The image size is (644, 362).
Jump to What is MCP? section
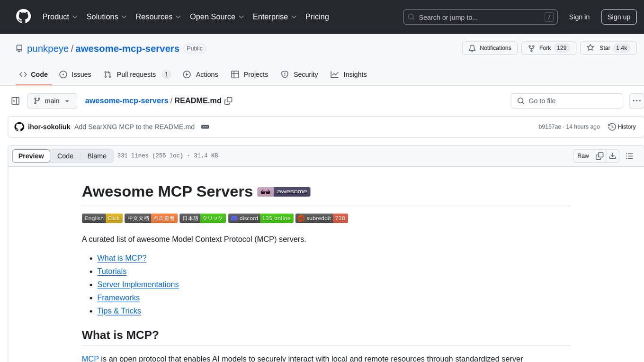click(122, 258)
